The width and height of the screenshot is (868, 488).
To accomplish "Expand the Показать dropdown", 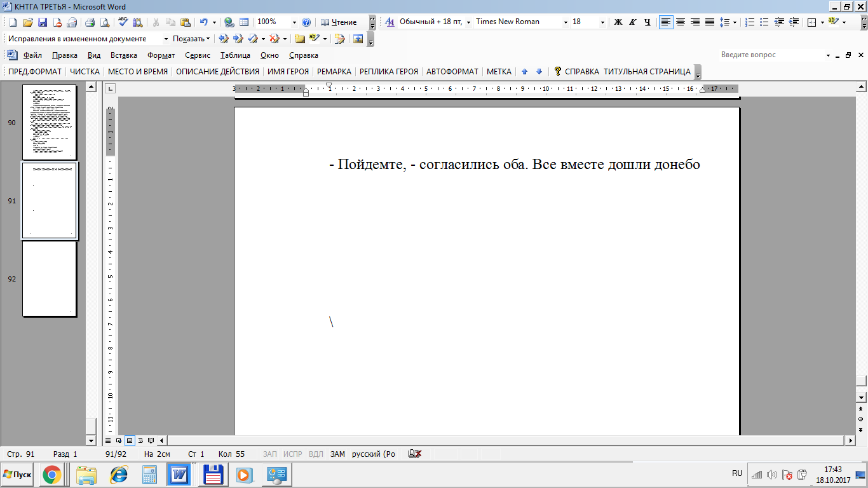I will [191, 39].
